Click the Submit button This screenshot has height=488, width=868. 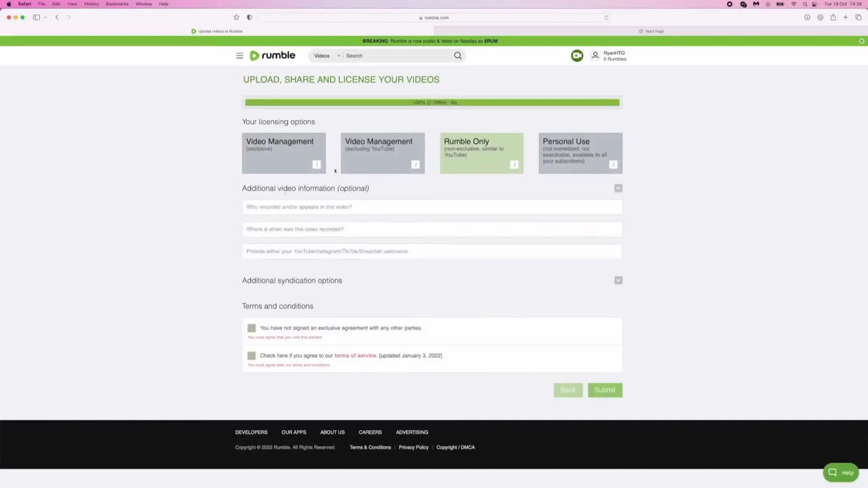(605, 390)
